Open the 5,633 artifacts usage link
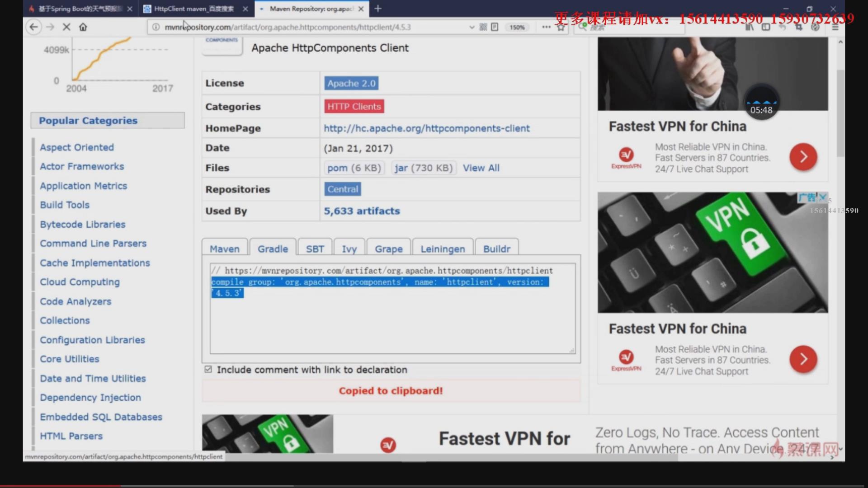 point(362,211)
